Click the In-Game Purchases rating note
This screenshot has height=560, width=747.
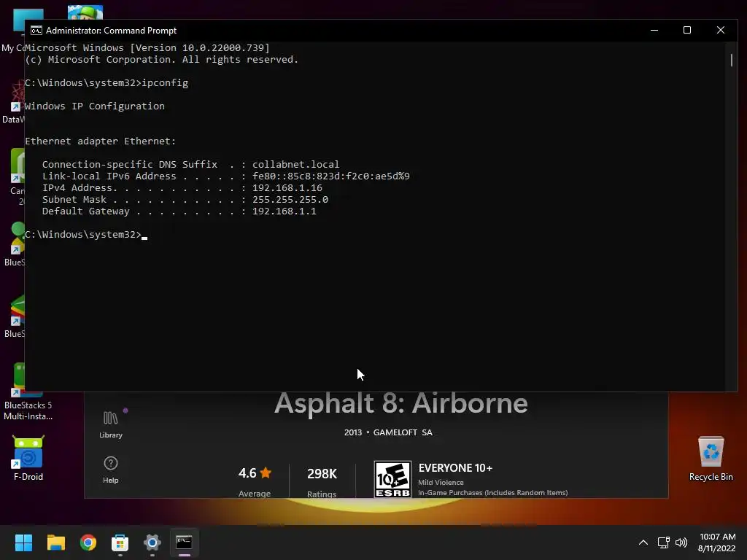[492, 492]
